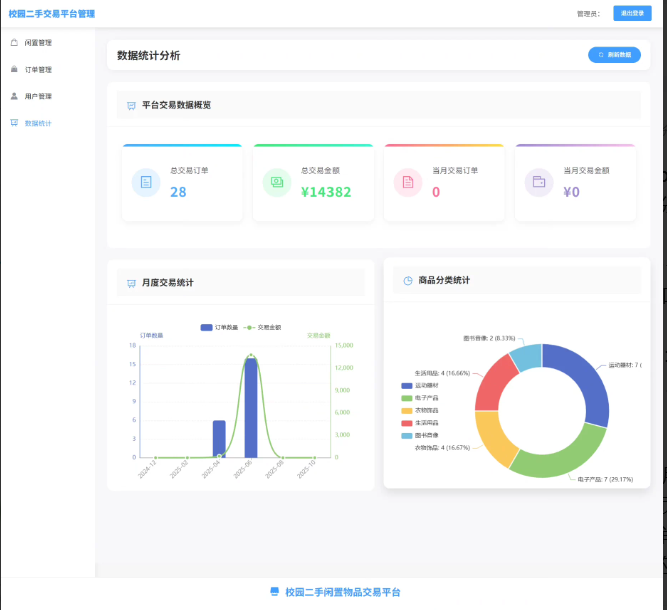
Task: Click the 数据统计分析 page title
Action: [x=148, y=55]
